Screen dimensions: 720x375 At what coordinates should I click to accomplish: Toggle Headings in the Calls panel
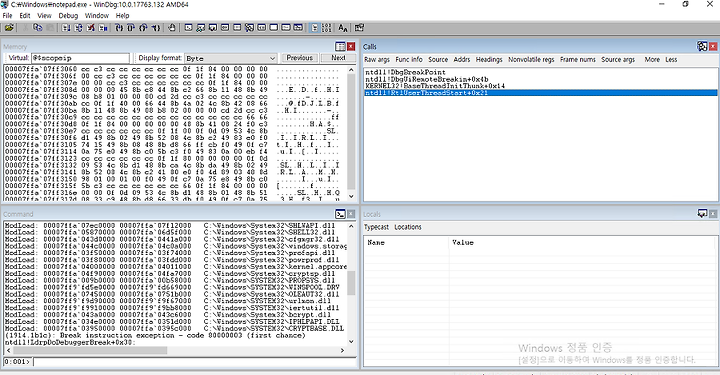tap(489, 60)
